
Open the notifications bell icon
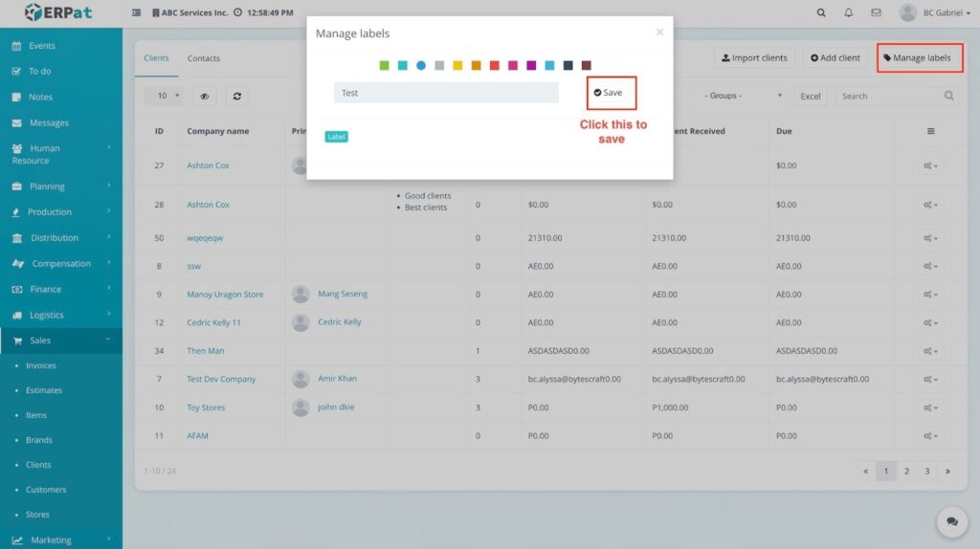coord(848,13)
